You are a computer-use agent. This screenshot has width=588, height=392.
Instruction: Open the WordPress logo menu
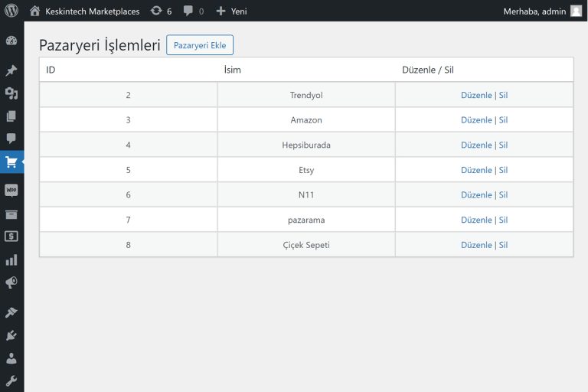[x=11, y=11]
